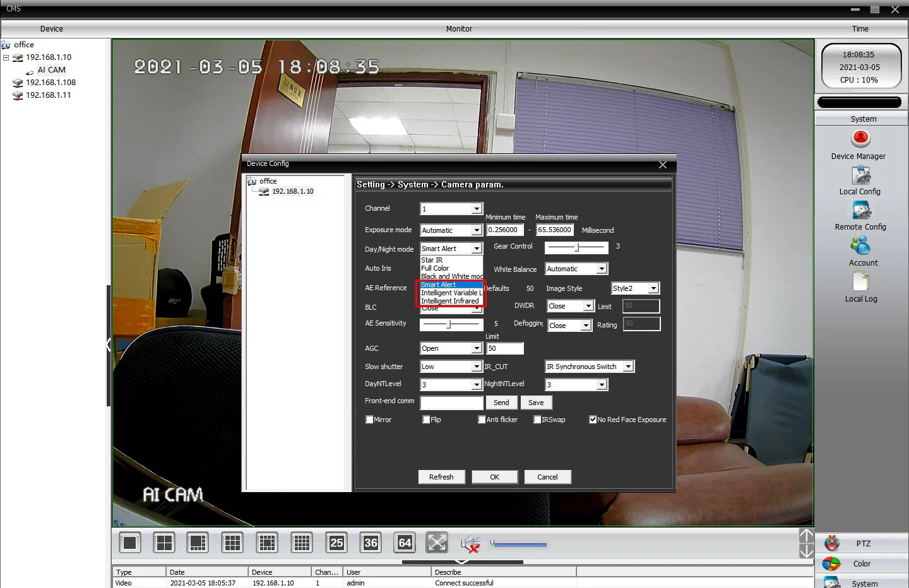
Task: Enable the Anti flicker checkbox
Action: tap(482, 420)
